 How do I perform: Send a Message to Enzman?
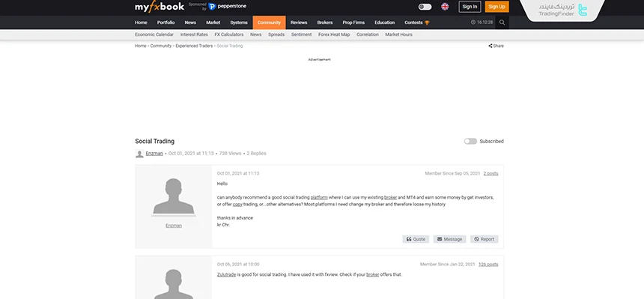pos(449,239)
